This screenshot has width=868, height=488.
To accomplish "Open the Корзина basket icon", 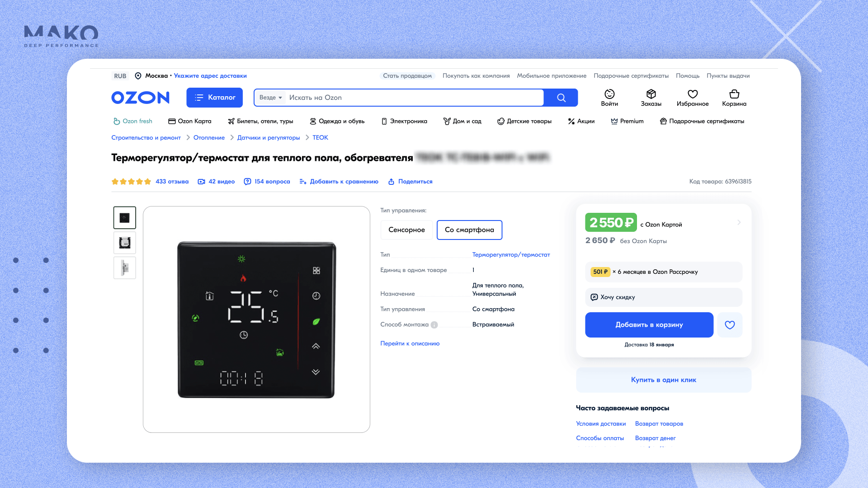I will [734, 94].
